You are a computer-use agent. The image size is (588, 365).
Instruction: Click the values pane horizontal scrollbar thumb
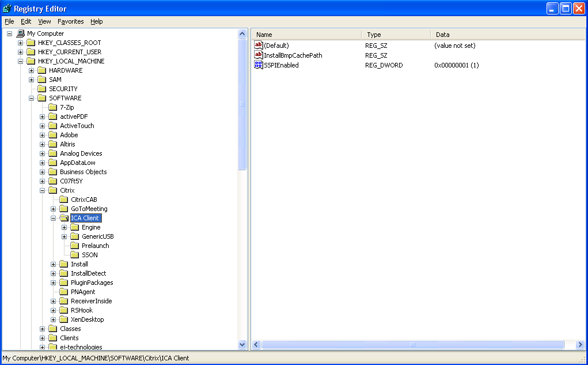(x=412, y=344)
